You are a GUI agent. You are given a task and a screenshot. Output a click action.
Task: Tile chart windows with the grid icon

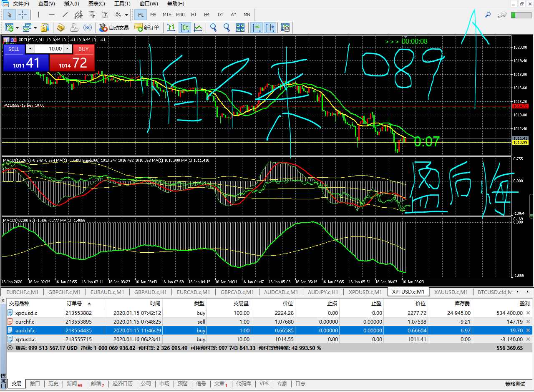click(x=240, y=28)
